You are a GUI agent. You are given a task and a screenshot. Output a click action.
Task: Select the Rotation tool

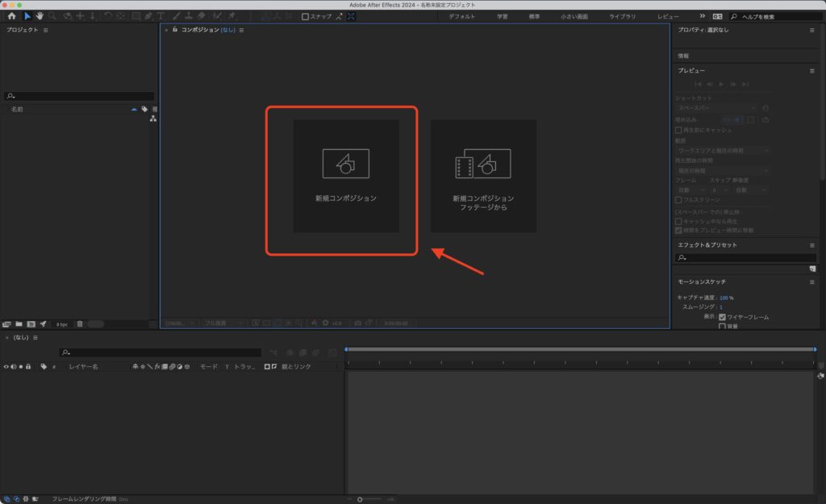click(x=108, y=16)
